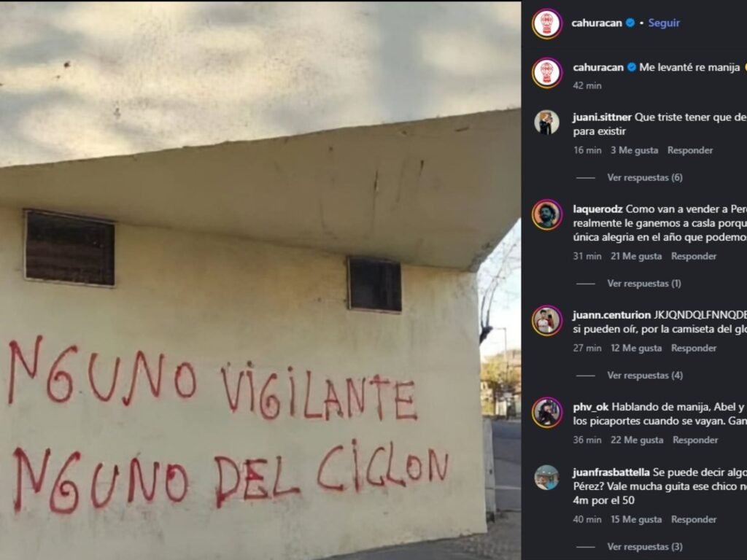Open laquerodz's profile picture
Viewport: 747px width, 560px height.
(x=547, y=215)
